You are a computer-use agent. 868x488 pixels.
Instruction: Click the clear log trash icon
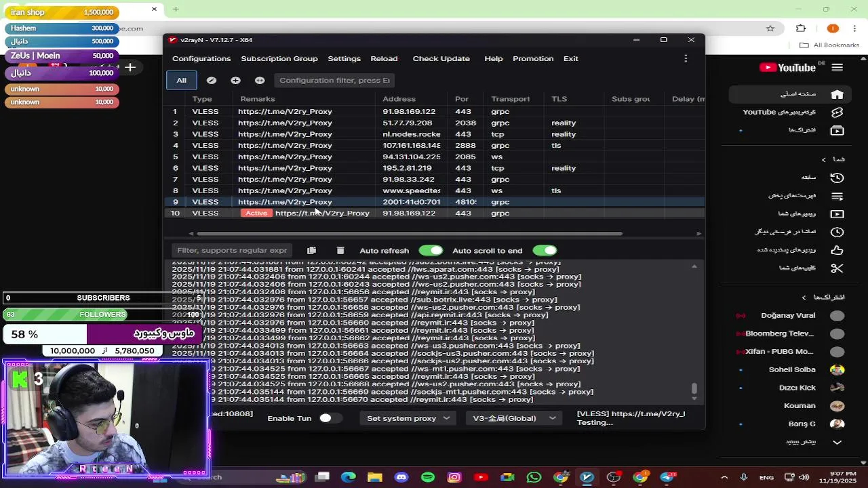pyautogui.click(x=340, y=251)
